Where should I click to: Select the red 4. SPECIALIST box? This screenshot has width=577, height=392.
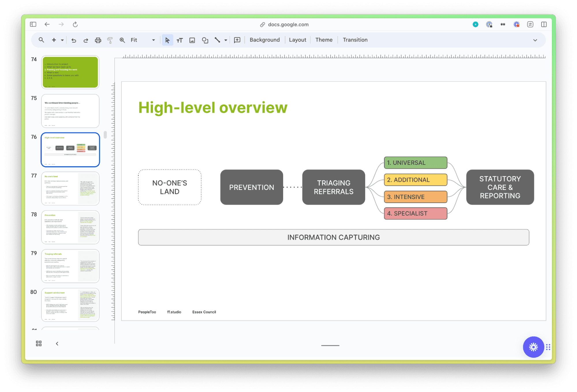pos(416,214)
